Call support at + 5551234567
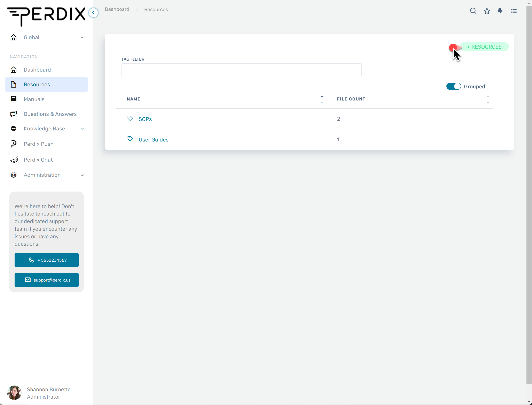532x405 pixels. pyautogui.click(x=47, y=260)
